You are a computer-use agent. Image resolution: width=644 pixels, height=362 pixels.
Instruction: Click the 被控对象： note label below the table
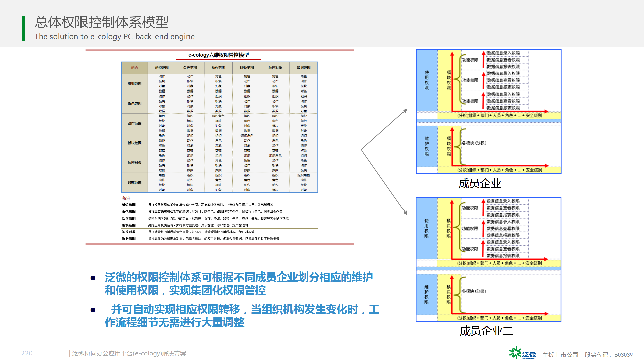pos(129,232)
